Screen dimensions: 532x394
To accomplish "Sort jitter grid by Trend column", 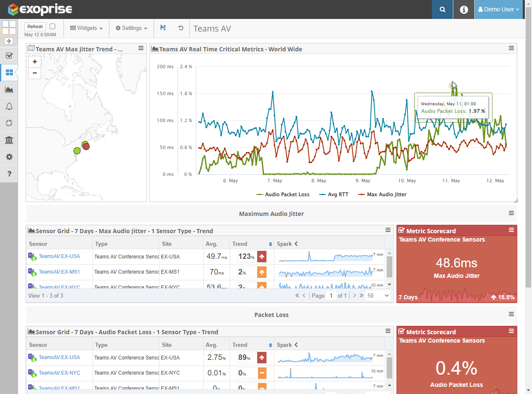I will (252, 244).
